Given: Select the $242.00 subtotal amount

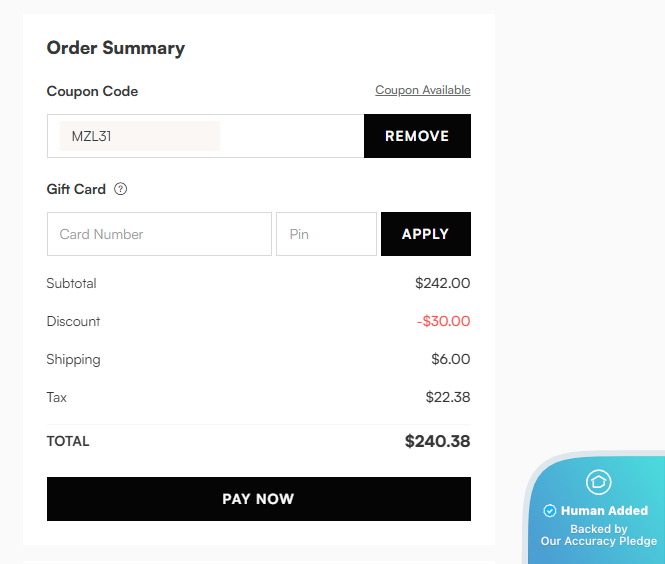Looking at the screenshot, I should [442, 283].
